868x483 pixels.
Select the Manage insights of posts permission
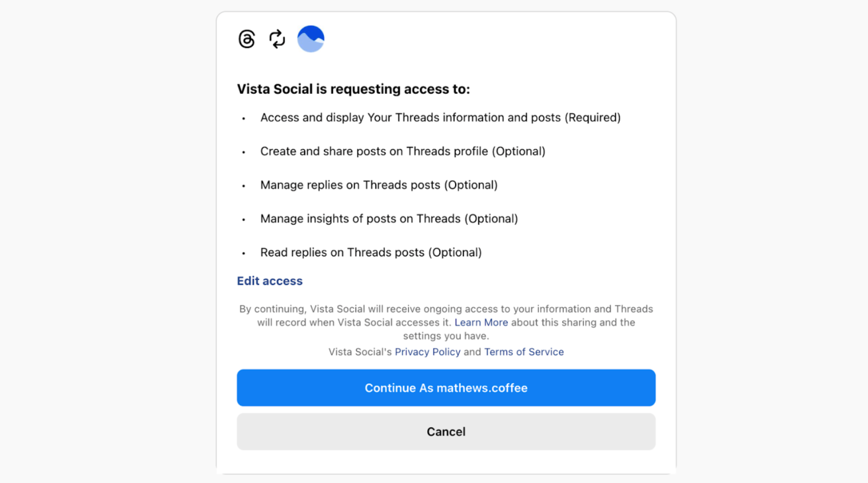click(x=388, y=219)
